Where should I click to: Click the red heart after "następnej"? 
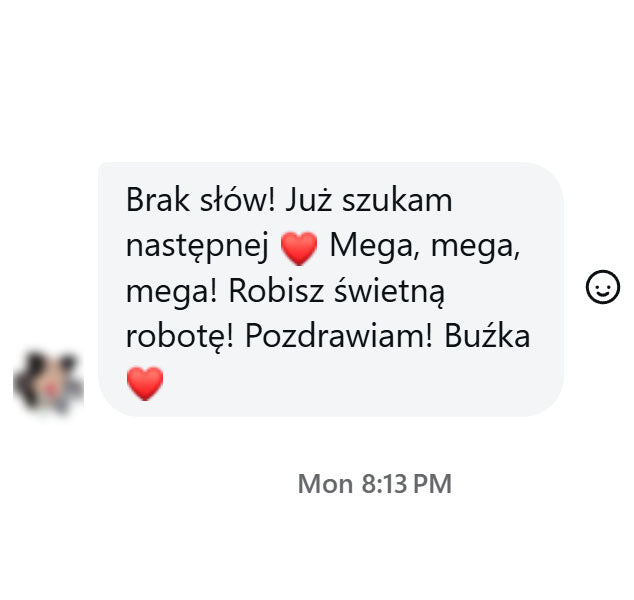coord(299,248)
